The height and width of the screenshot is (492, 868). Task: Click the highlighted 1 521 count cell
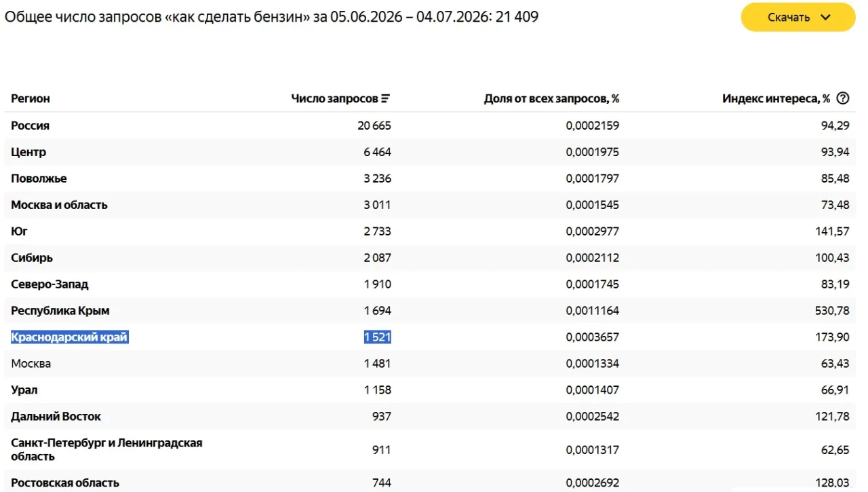point(377,337)
